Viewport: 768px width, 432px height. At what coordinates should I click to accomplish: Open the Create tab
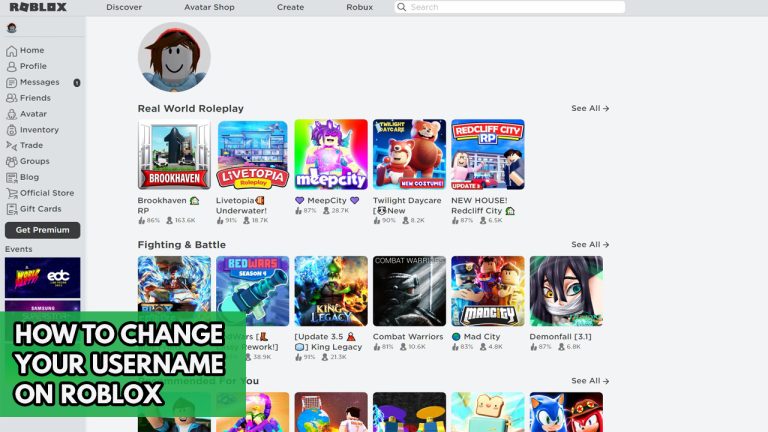click(290, 7)
